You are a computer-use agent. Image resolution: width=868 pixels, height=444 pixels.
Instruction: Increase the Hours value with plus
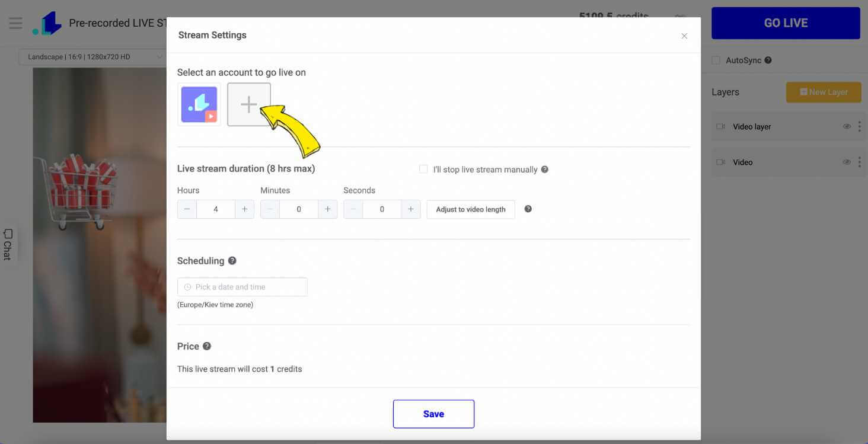click(x=244, y=209)
